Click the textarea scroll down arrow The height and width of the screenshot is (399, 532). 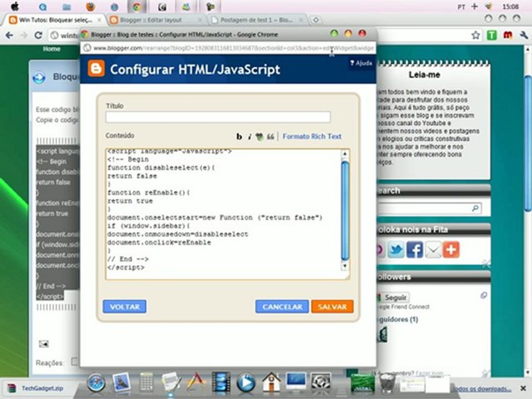coord(345,266)
